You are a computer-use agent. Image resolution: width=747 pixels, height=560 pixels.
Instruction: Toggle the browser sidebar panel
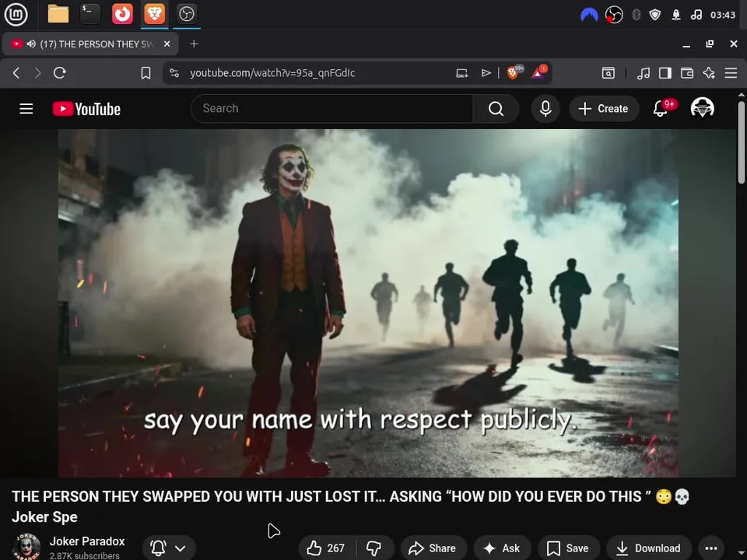pos(665,73)
